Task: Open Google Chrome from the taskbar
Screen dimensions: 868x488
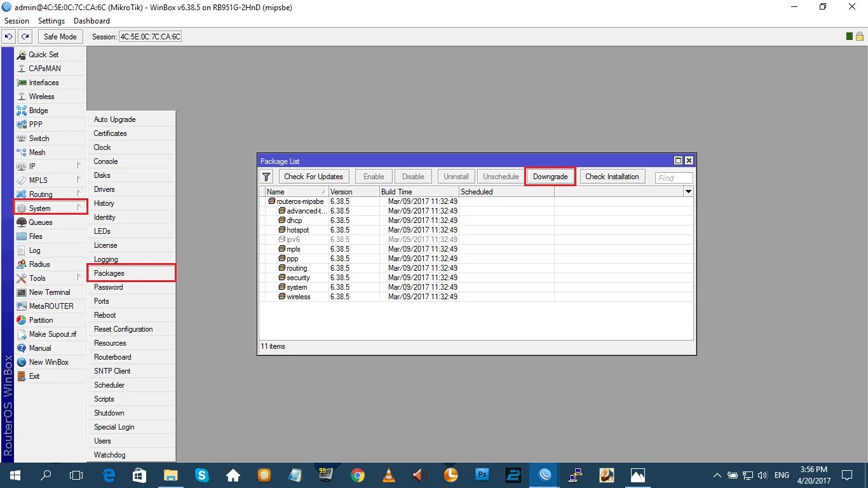Action: [x=358, y=475]
